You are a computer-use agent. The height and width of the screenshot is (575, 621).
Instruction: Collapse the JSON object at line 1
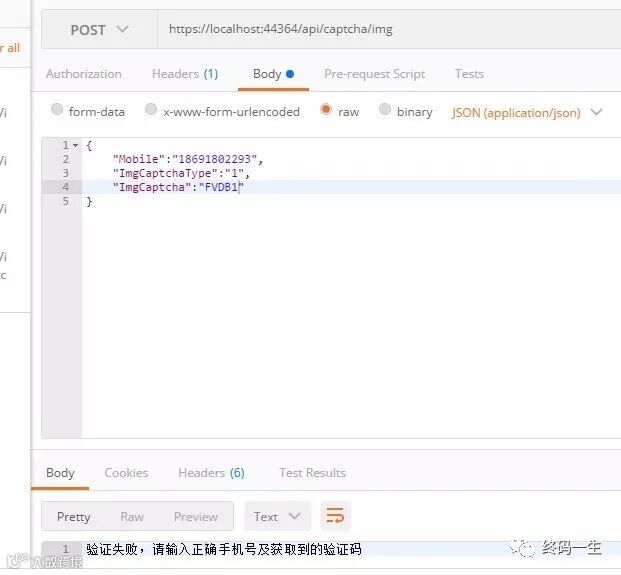click(x=75, y=145)
